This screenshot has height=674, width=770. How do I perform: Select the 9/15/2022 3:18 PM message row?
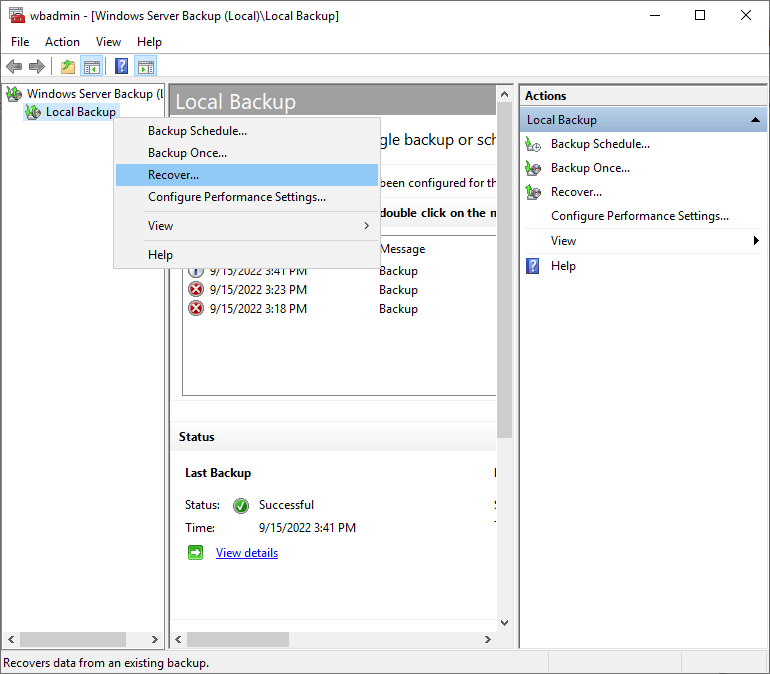point(339,309)
